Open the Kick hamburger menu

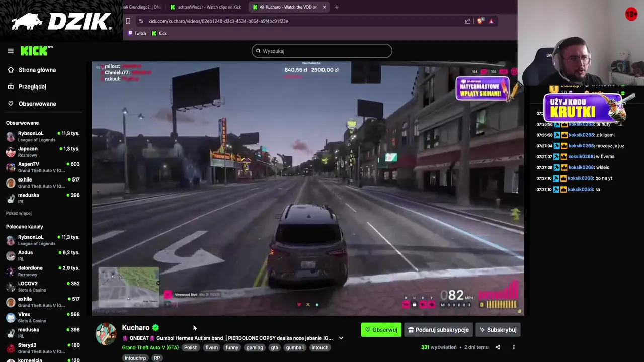point(11,51)
